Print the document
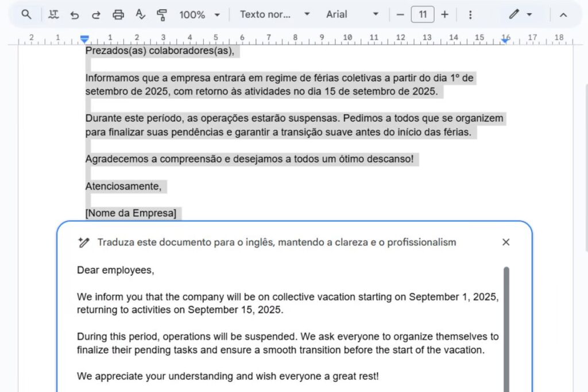 (x=118, y=14)
